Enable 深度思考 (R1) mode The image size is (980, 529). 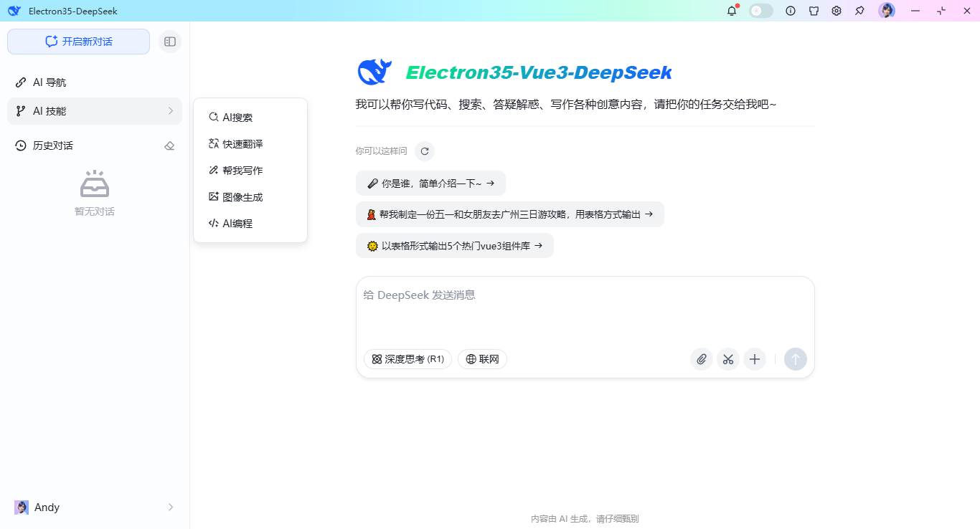point(407,359)
